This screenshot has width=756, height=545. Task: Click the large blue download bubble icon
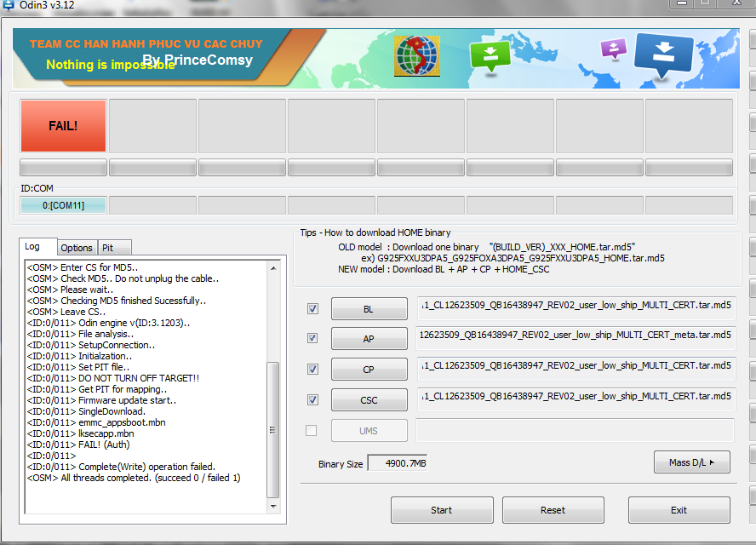pyautogui.click(x=664, y=55)
